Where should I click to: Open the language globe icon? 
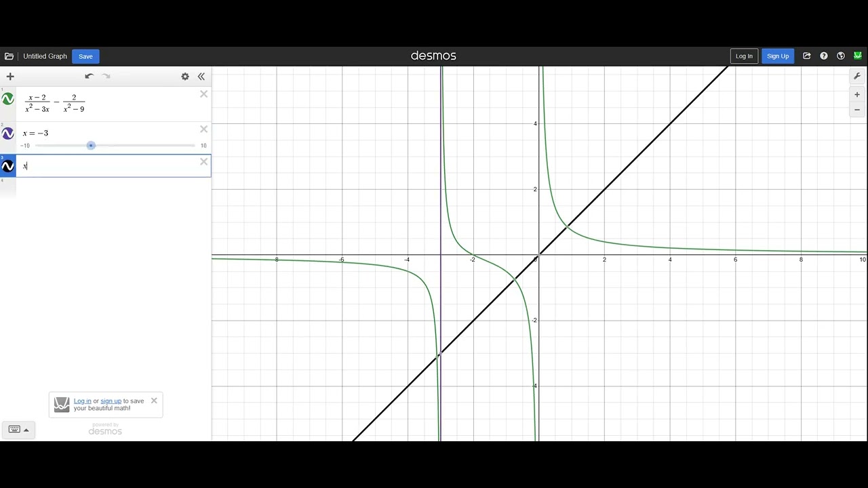(841, 56)
